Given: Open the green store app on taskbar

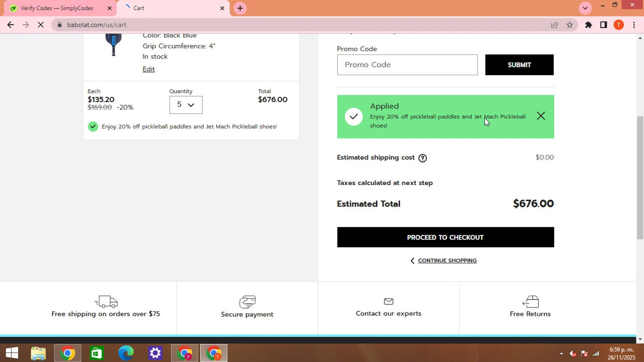Looking at the screenshot, I should pos(97,353).
